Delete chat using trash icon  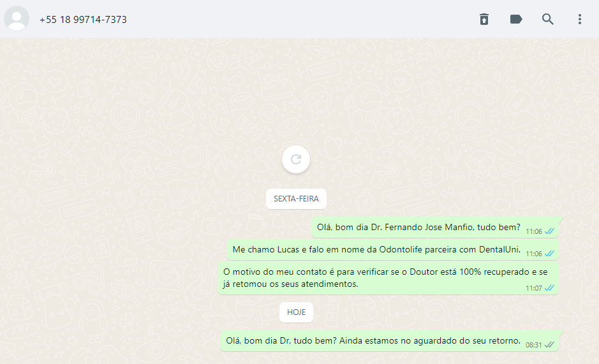click(x=484, y=19)
